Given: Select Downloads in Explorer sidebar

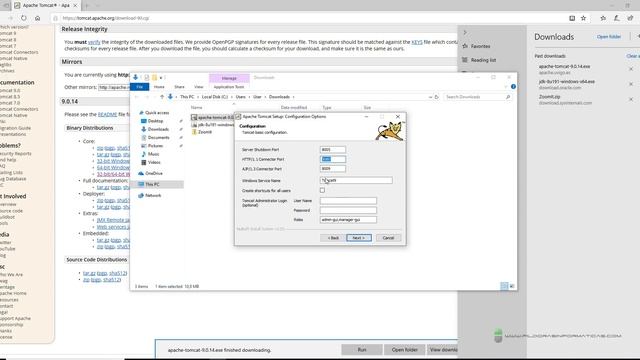Looking at the screenshot, I should 158,129.
